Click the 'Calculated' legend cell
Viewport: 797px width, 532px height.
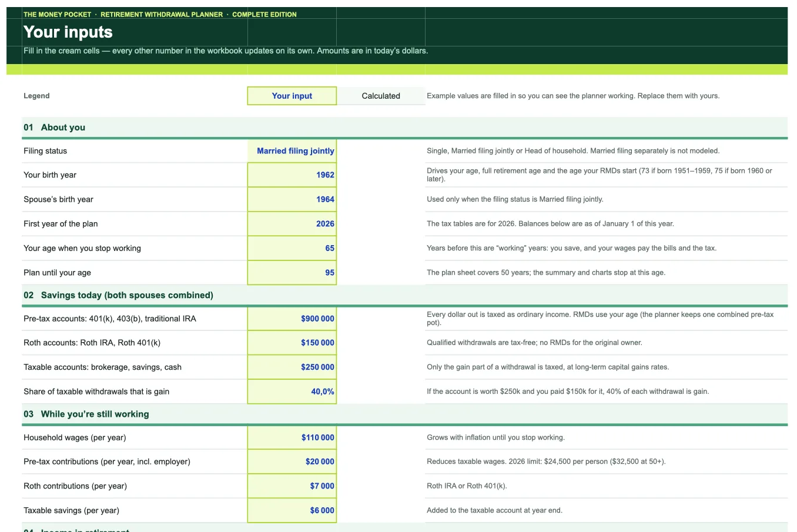coord(381,96)
